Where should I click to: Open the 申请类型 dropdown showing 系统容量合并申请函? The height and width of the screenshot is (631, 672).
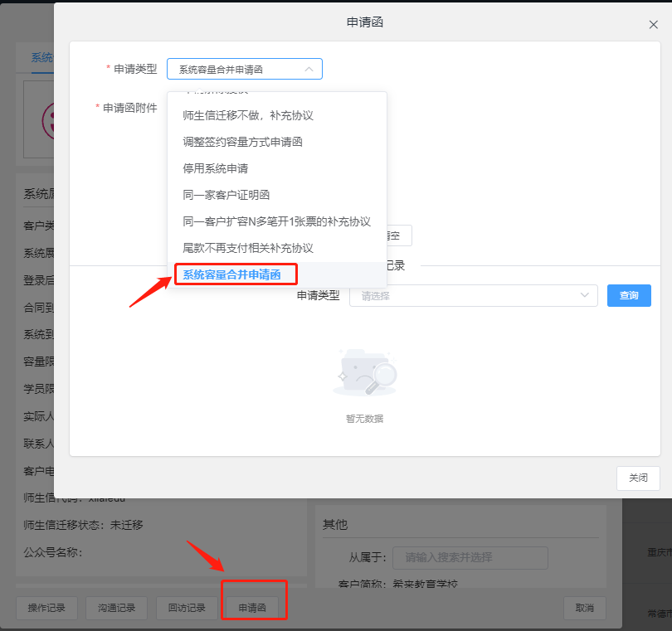[x=244, y=69]
